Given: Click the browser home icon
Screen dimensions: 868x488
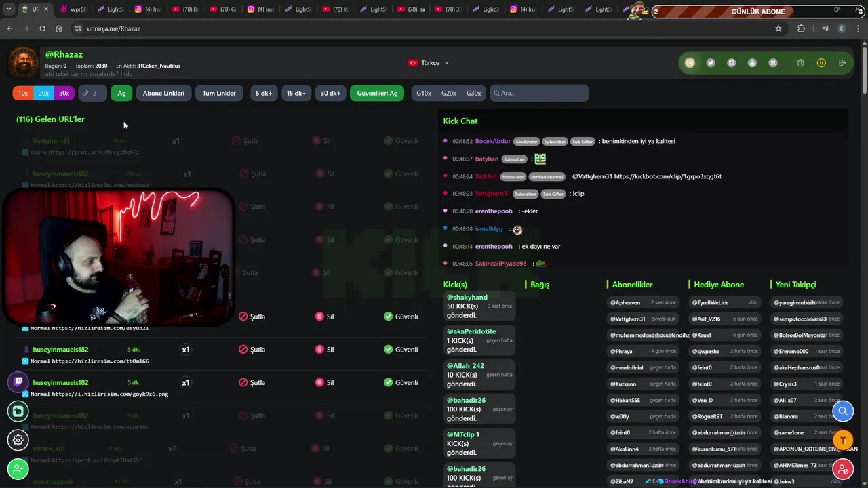Looking at the screenshot, I should coord(59,28).
